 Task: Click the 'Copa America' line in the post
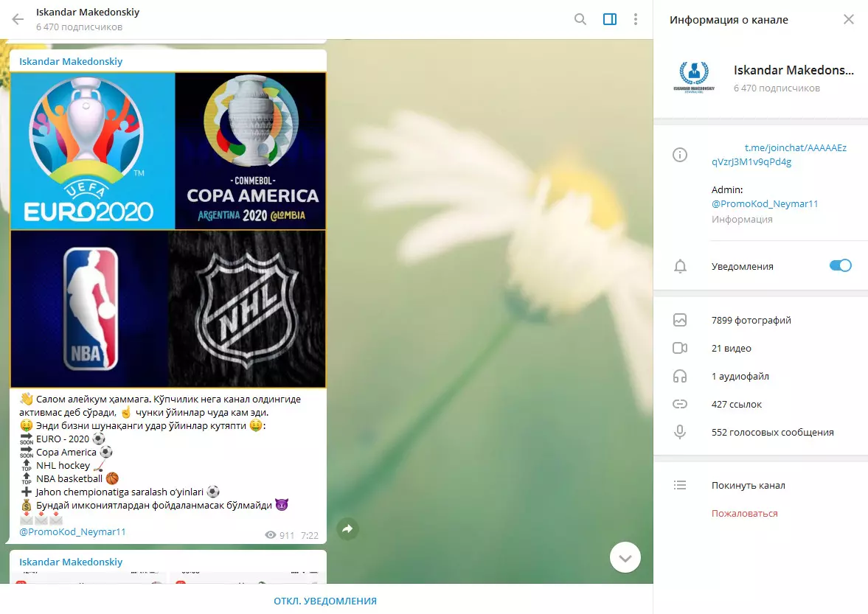pyautogui.click(x=66, y=453)
